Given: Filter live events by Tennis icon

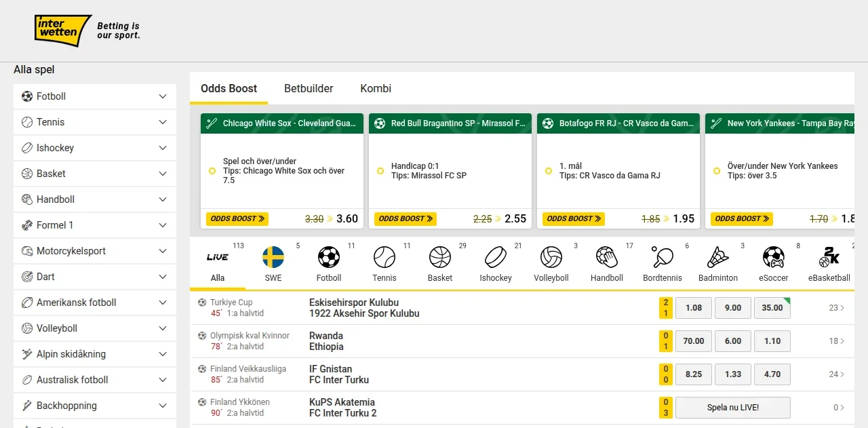Looking at the screenshot, I should click(384, 257).
